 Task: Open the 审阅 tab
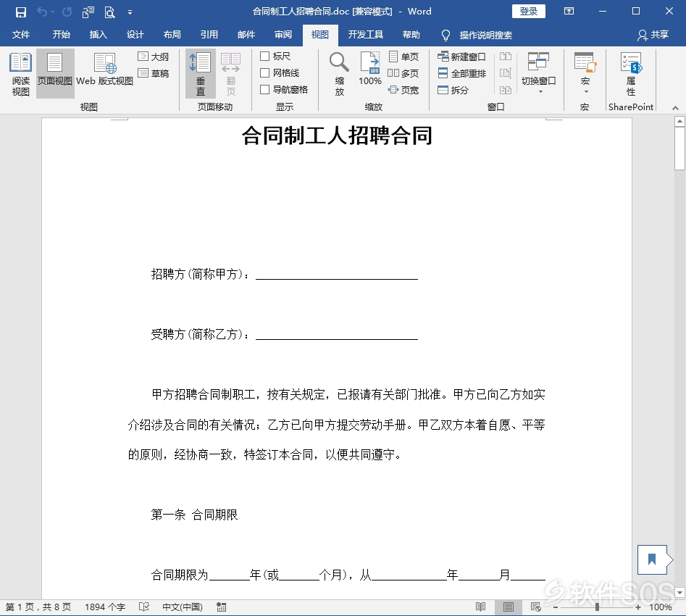pos(283,35)
